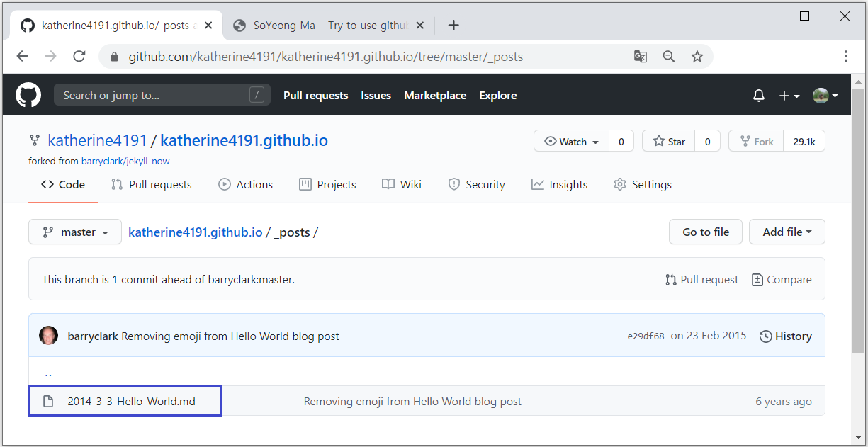Open katherine4191 user profile link
Image resolution: width=868 pixels, height=447 pixels.
(97, 140)
